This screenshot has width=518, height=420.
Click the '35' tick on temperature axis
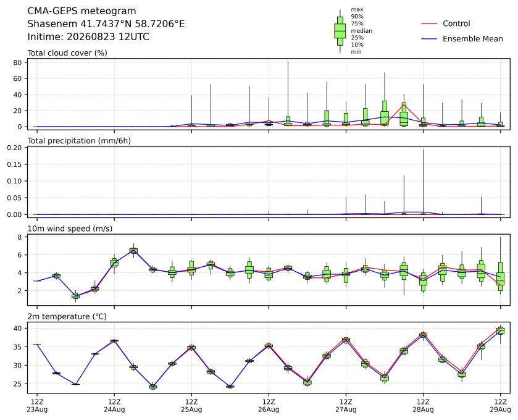(17, 347)
